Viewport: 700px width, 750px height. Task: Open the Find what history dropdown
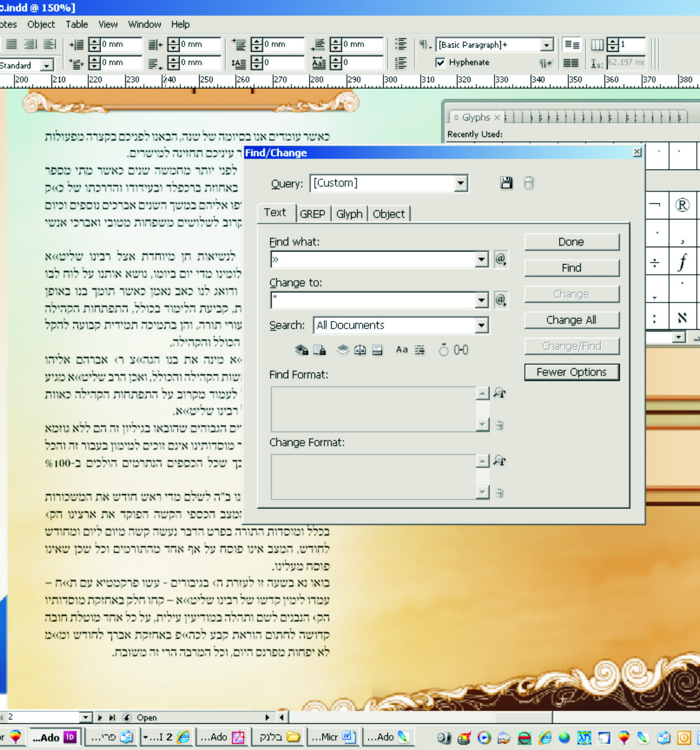pyautogui.click(x=482, y=260)
